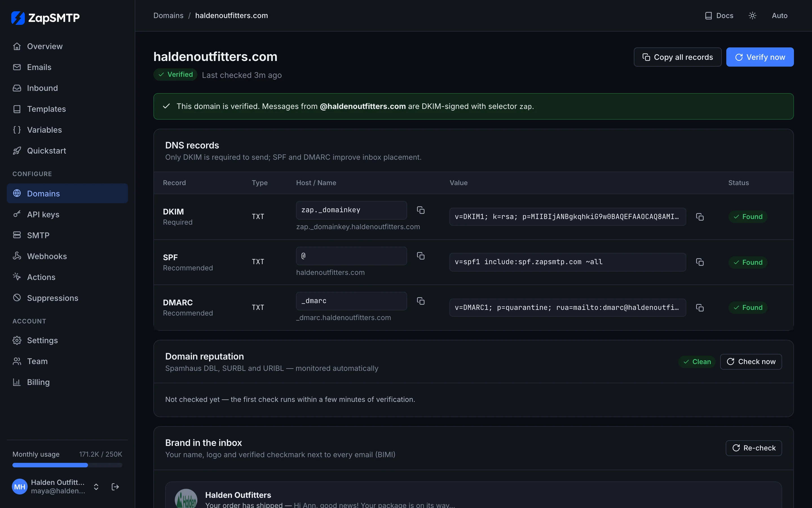The width and height of the screenshot is (812, 508).
Task: Click the zap._domainkey host field
Action: click(351, 210)
